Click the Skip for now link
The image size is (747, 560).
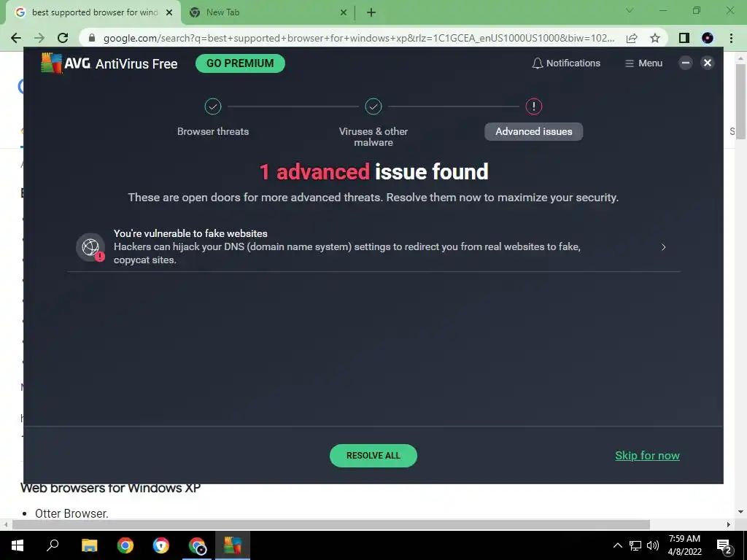pyautogui.click(x=647, y=456)
